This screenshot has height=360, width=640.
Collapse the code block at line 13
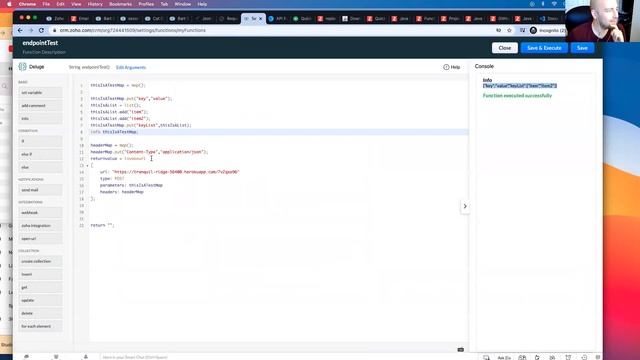click(87, 165)
